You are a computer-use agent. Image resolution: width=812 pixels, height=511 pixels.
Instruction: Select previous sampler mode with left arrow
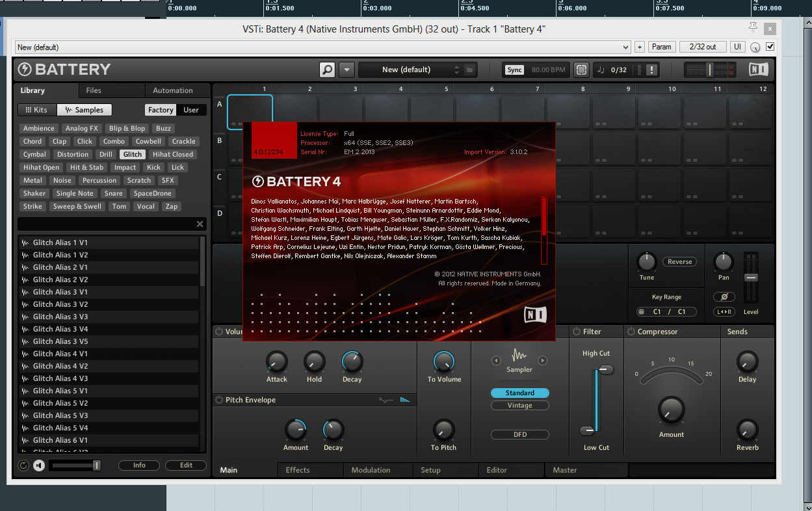point(496,360)
